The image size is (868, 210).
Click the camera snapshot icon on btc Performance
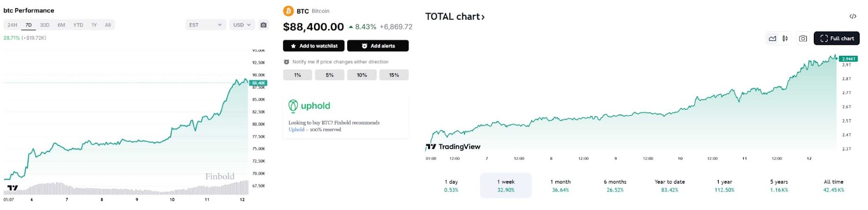[264, 25]
